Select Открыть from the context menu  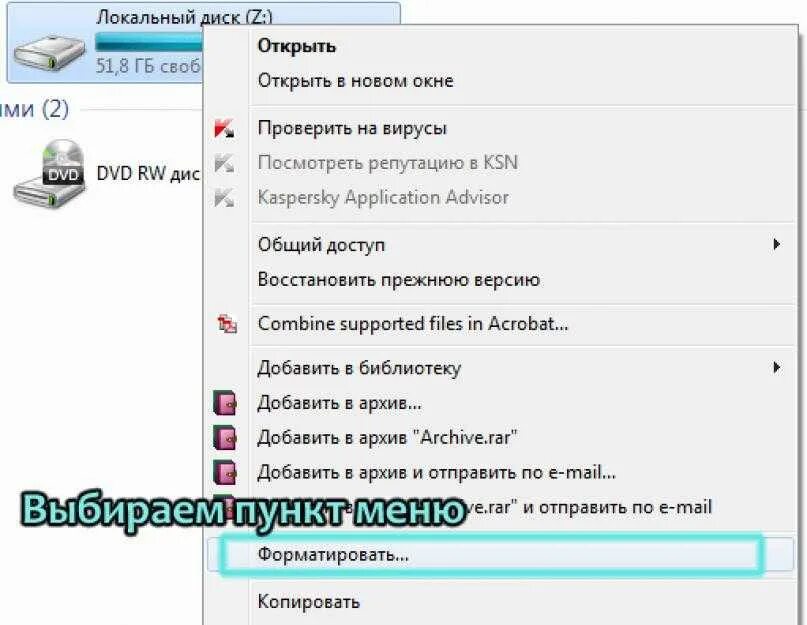[x=296, y=46]
